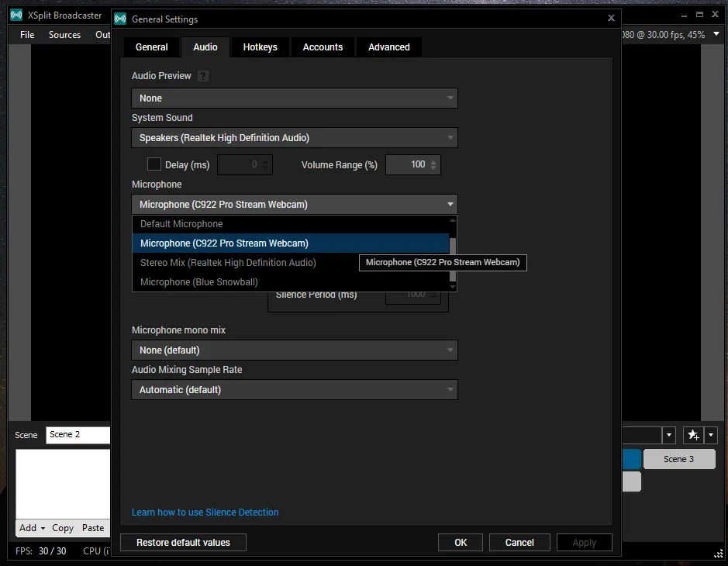
Task: Open the Accounts tab
Action: tap(323, 47)
